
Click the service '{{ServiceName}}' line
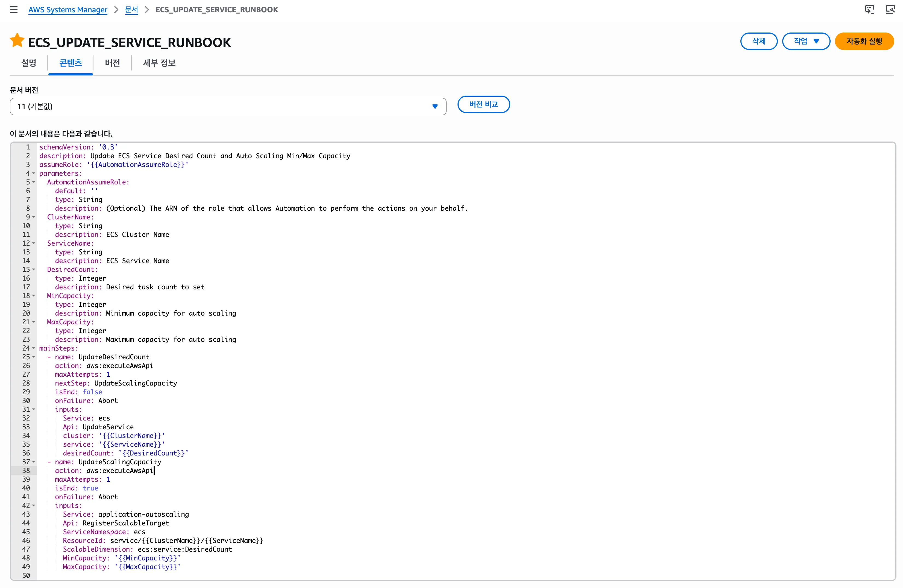tap(114, 444)
